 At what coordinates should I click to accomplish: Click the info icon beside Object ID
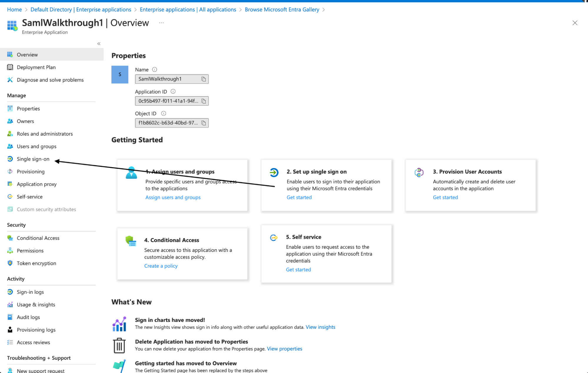tap(164, 113)
